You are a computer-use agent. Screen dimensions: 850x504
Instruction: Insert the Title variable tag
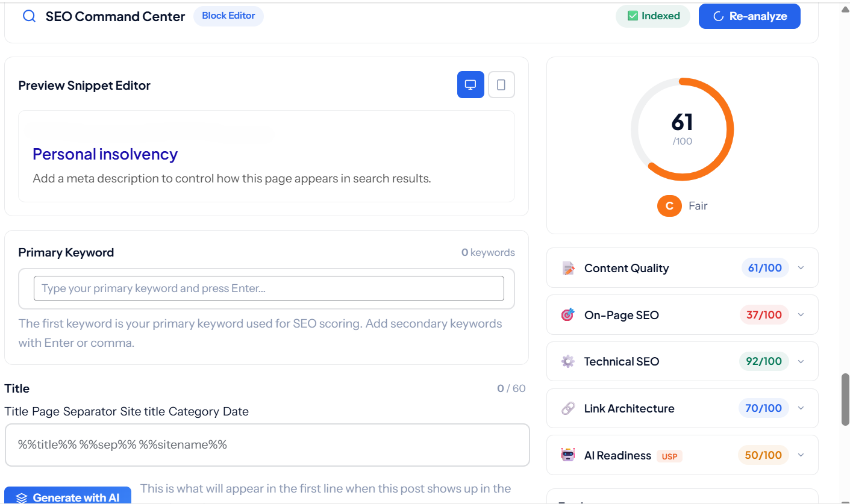16,412
